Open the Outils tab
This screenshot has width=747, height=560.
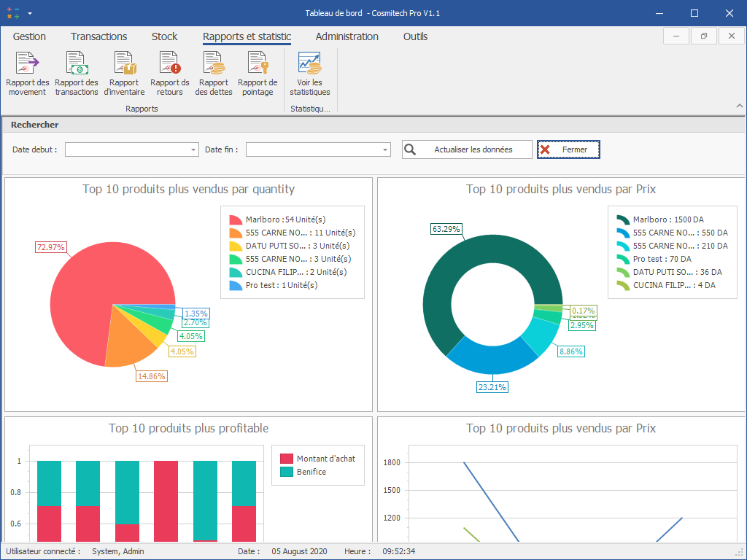[415, 36]
